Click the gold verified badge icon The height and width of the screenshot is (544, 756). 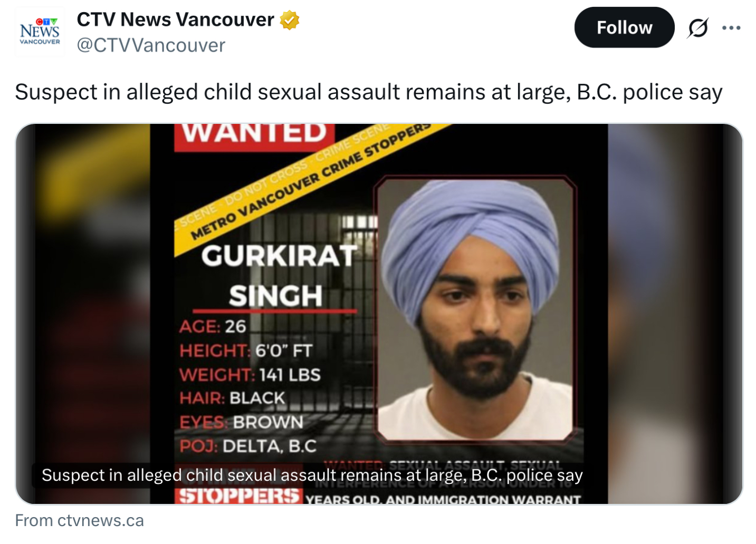click(x=289, y=20)
